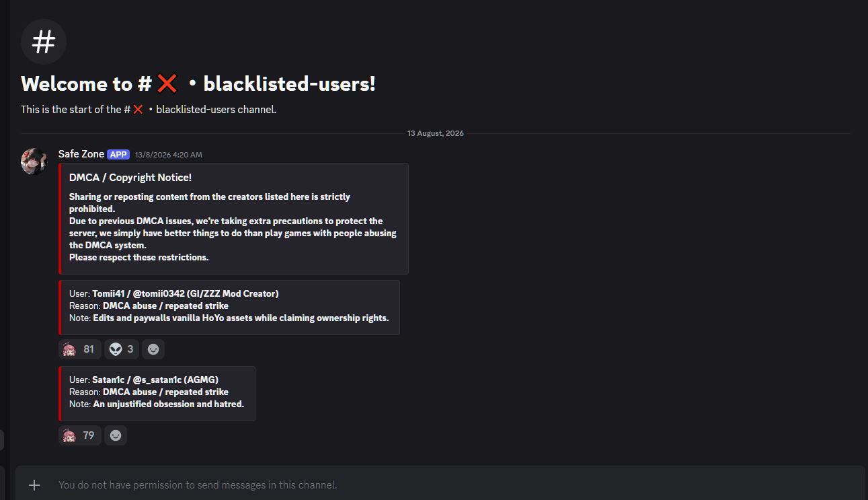Click the APP badge beside Safe Zone
868x500 pixels.
click(118, 154)
